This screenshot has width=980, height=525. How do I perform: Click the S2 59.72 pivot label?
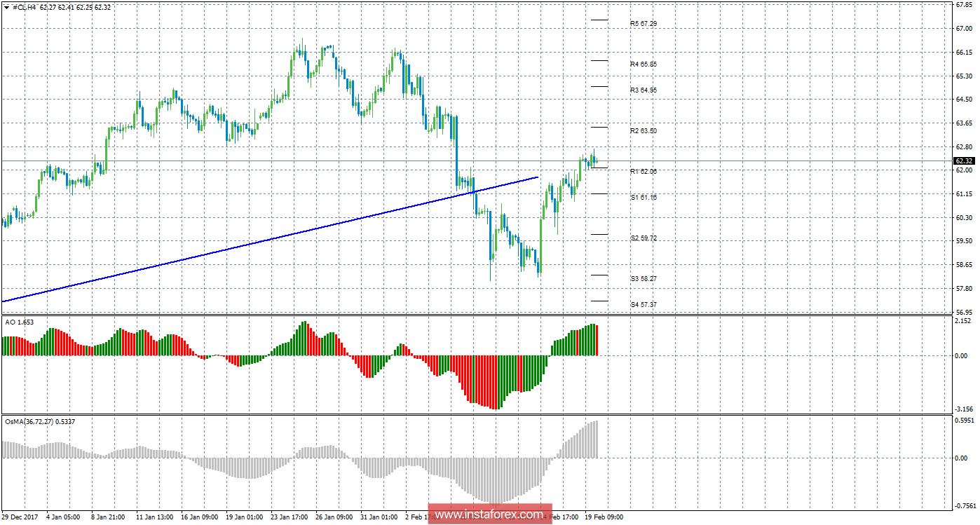tap(643, 238)
